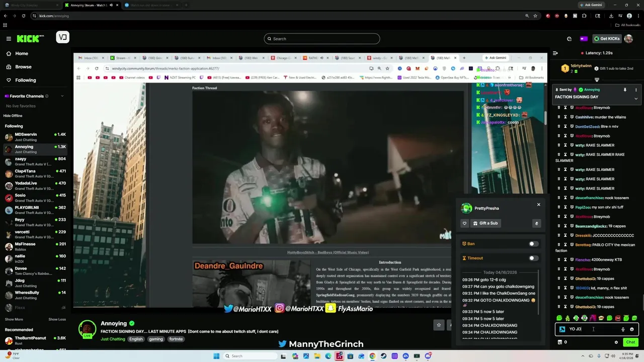The height and width of the screenshot is (362, 644).
Task: Click the Annoying streamer avatar
Action: [x=87, y=328]
